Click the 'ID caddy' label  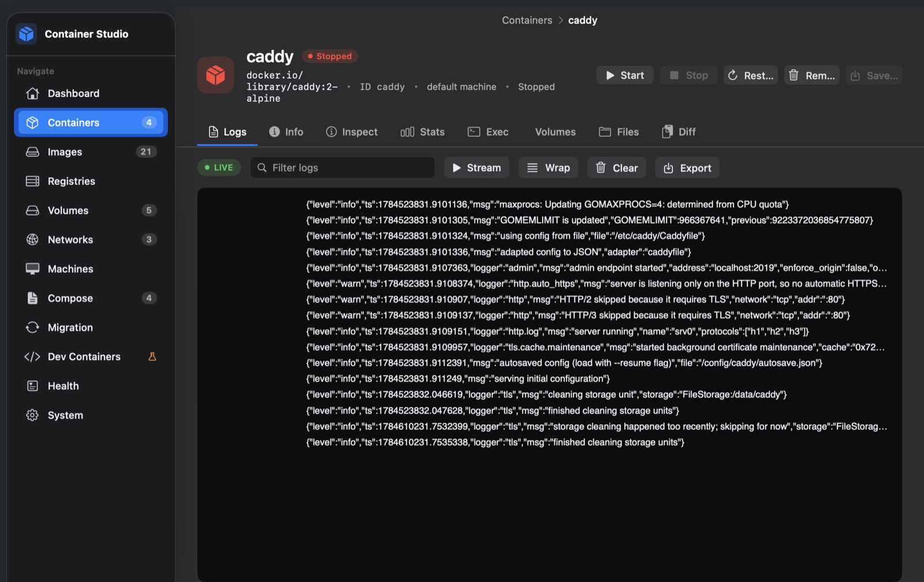point(382,87)
